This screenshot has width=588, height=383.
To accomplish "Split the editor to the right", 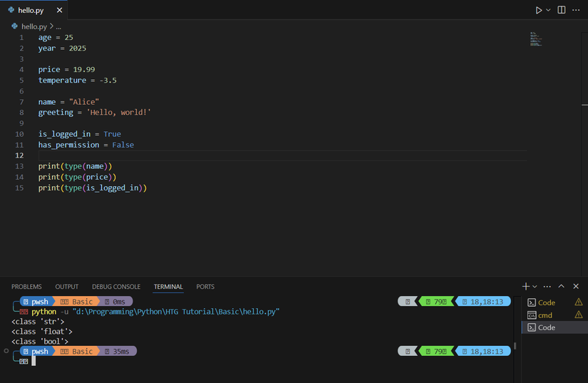I will coord(562,10).
